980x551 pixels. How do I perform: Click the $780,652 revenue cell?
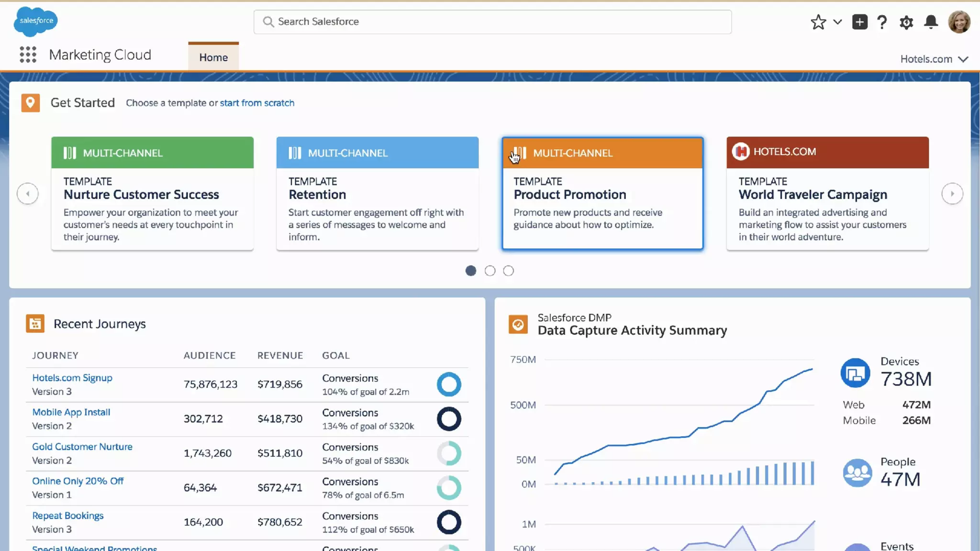[280, 522]
